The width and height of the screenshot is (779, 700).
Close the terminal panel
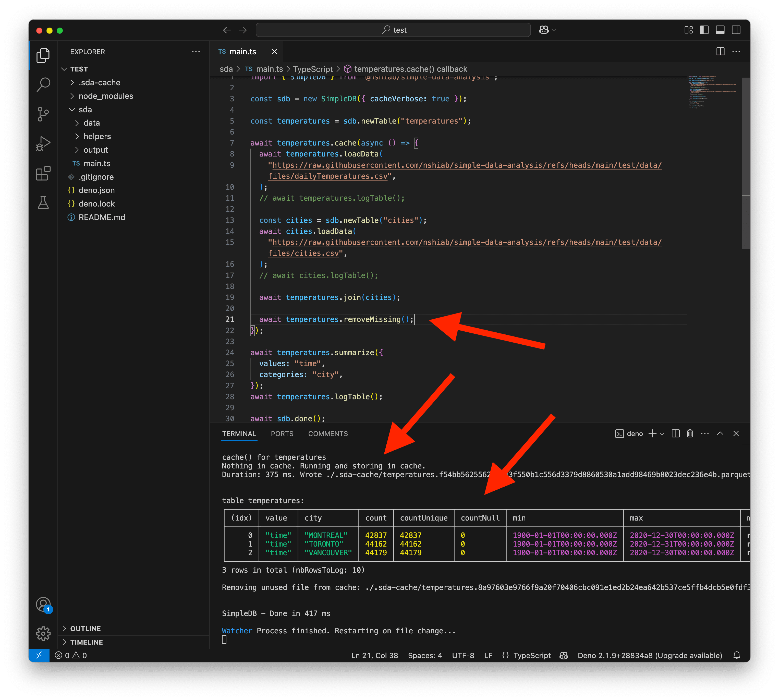(736, 434)
